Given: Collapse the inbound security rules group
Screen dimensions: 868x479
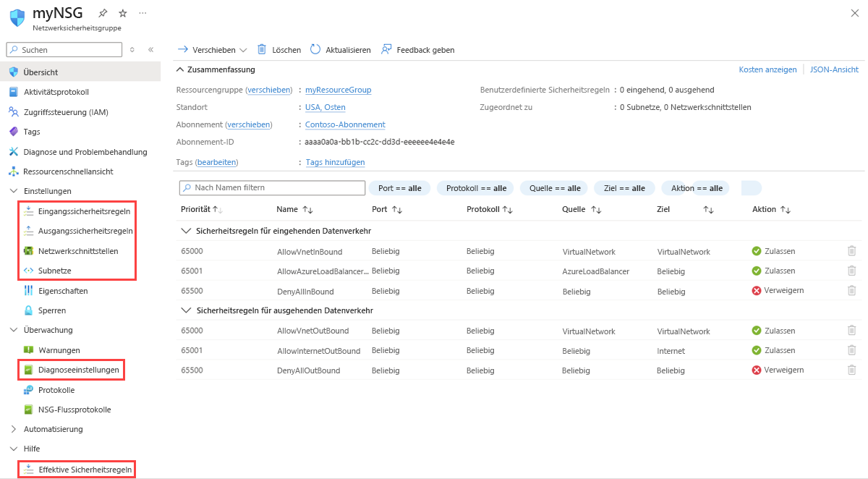Looking at the screenshot, I should (x=184, y=231).
